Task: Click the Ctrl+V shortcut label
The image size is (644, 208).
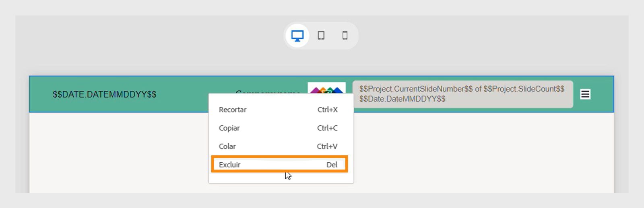Action: 327,147
